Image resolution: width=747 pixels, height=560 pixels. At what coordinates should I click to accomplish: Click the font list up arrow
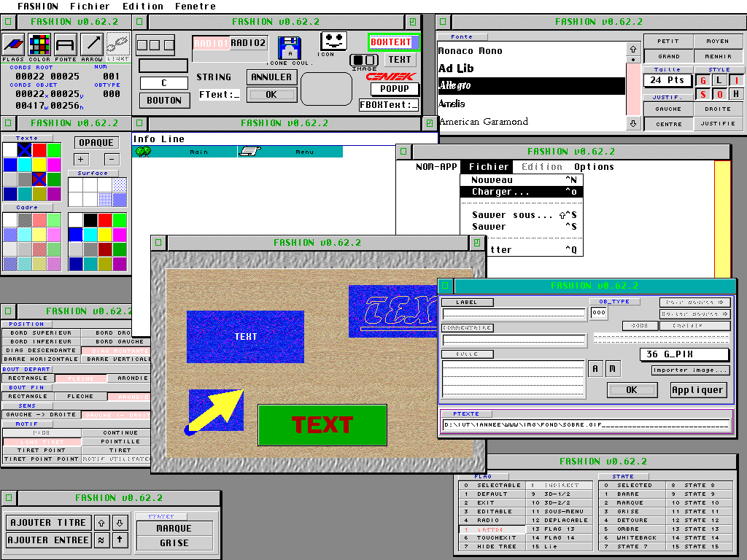pos(633,49)
